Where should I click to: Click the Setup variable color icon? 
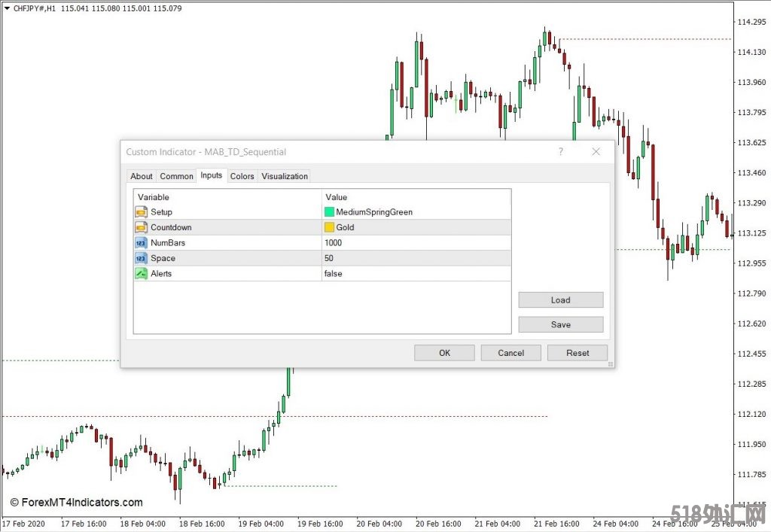(142, 212)
